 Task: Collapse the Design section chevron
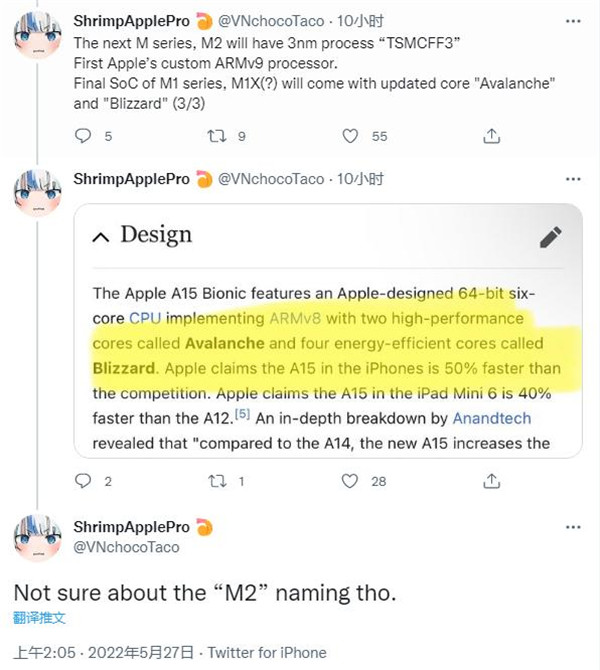pyautogui.click(x=100, y=236)
